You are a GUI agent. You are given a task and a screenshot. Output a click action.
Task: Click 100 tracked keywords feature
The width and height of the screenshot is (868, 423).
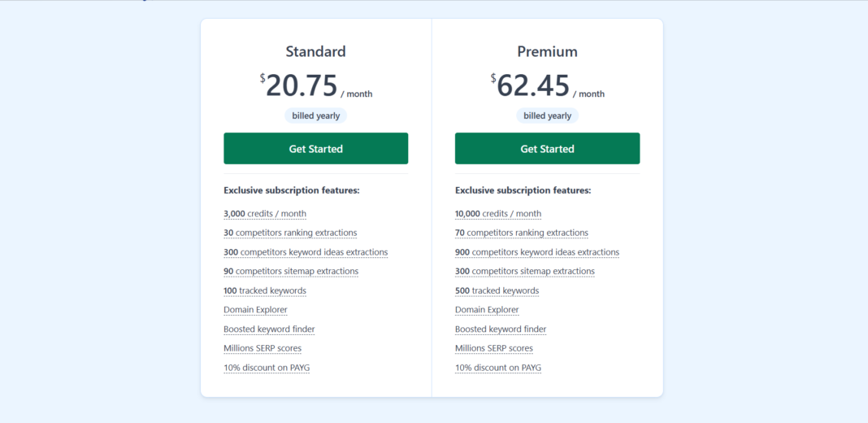[x=265, y=290]
